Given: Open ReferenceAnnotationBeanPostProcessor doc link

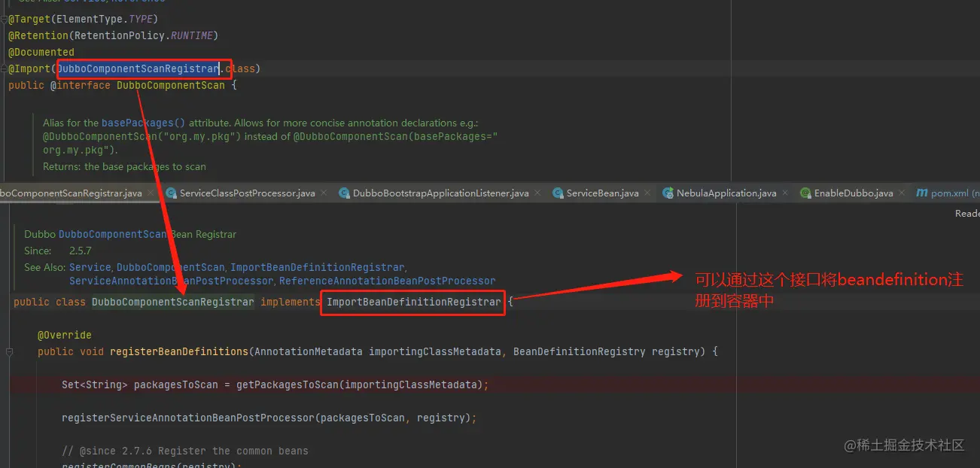Looking at the screenshot, I should tap(387, 281).
